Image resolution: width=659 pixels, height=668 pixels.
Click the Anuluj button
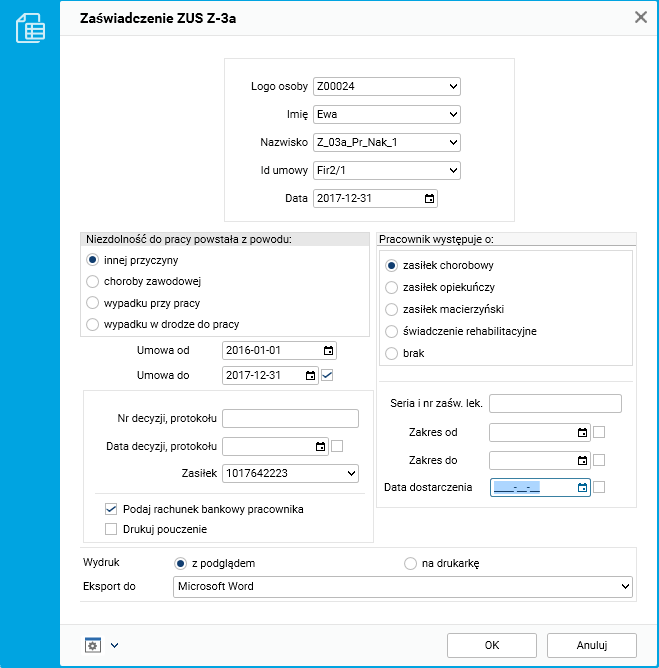click(592, 645)
